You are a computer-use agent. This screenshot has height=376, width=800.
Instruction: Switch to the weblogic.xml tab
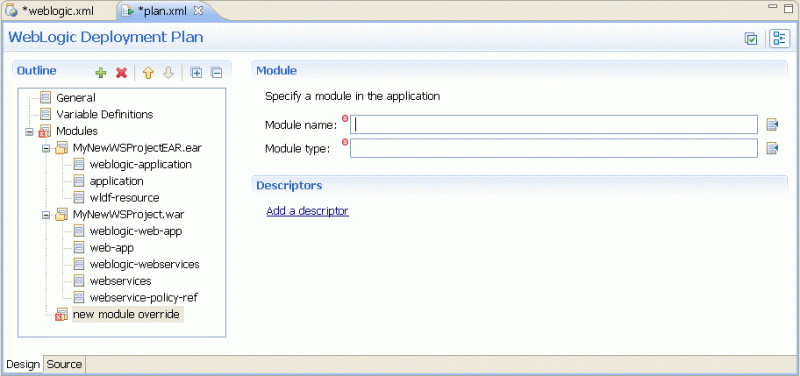pyautogui.click(x=57, y=11)
